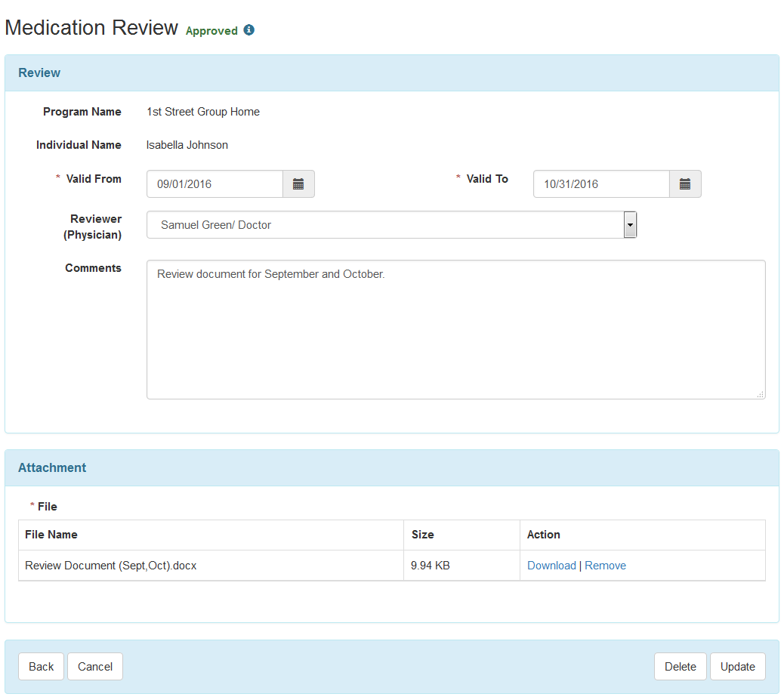This screenshot has width=784, height=697.
Task: Remove the Review Document attachment
Action: [605, 566]
